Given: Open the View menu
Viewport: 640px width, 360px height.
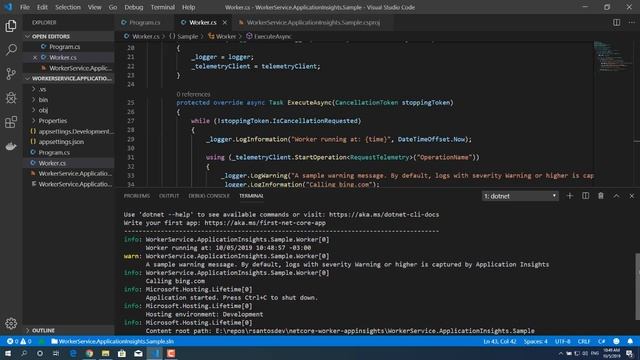Looking at the screenshot, I should (94, 7).
